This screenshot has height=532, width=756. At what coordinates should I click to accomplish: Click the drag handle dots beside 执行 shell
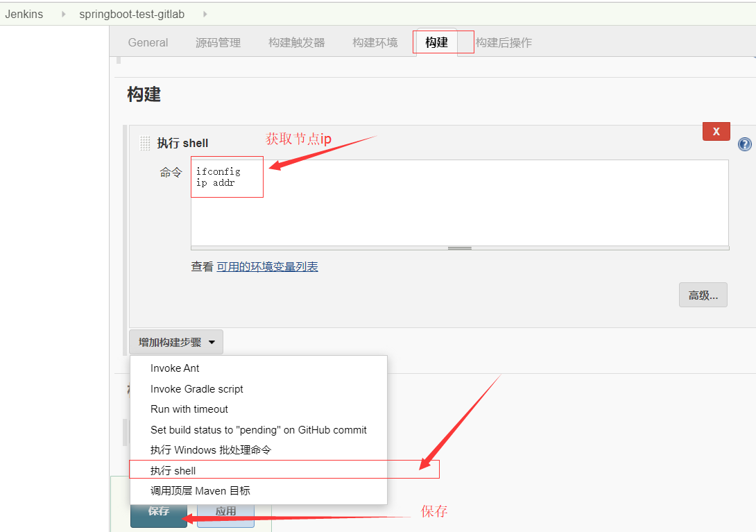tap(144, 142)
